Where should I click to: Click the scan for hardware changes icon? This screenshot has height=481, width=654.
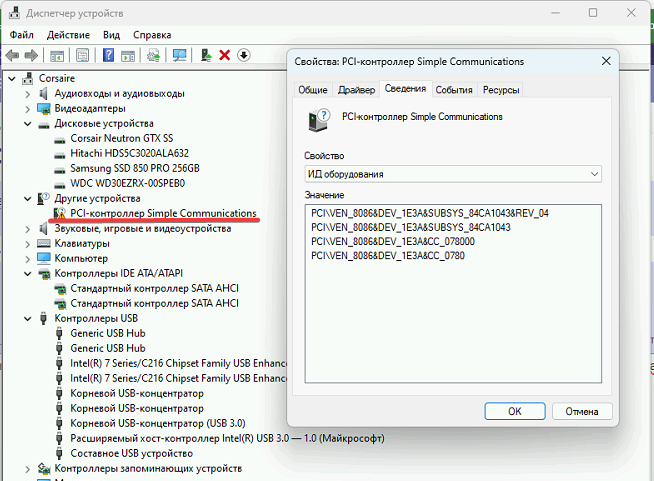[180, 55]
